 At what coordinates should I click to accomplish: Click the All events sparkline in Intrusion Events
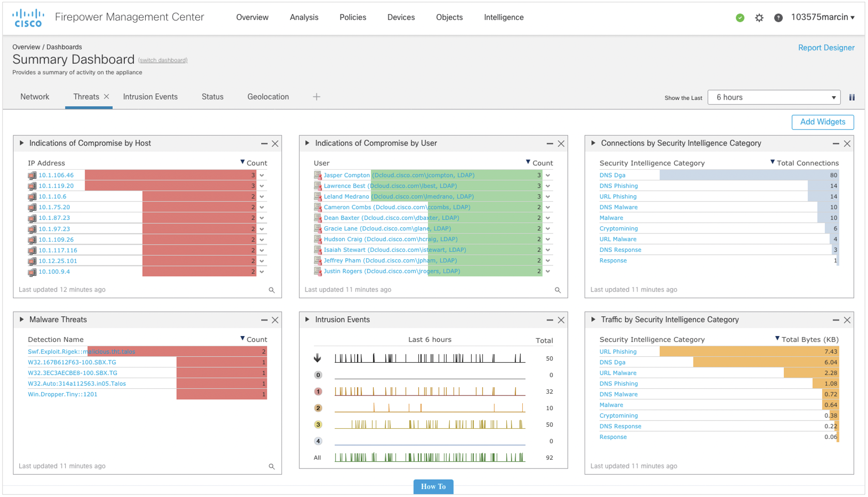click(430, 457)
